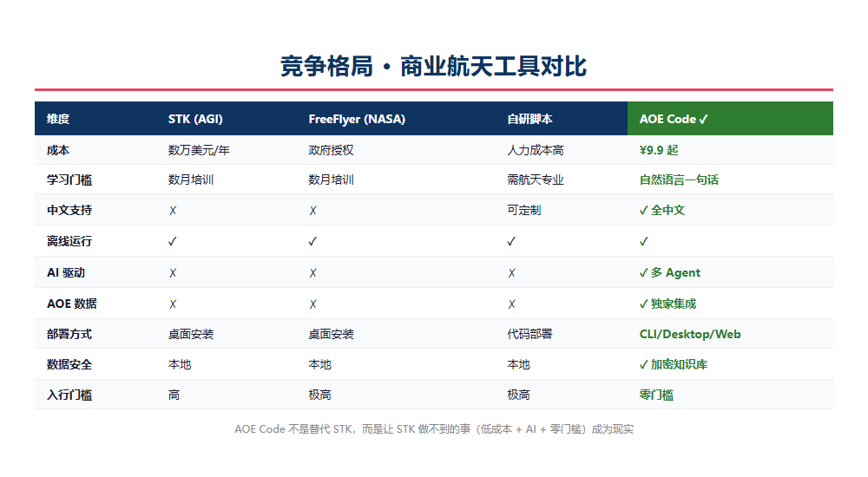Click 本地 in the 自研脚本 column
868x477 pixels.
pyautogui.click(x=518, y=364)
